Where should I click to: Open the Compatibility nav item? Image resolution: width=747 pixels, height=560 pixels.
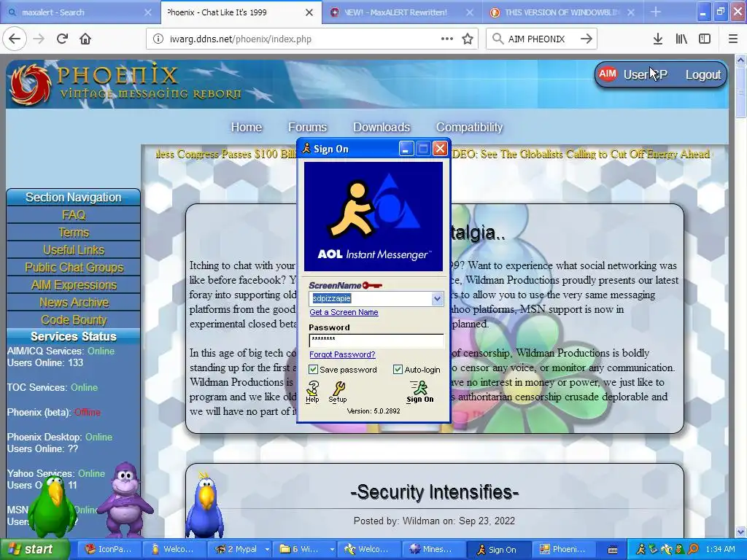[x=469, y=127]
